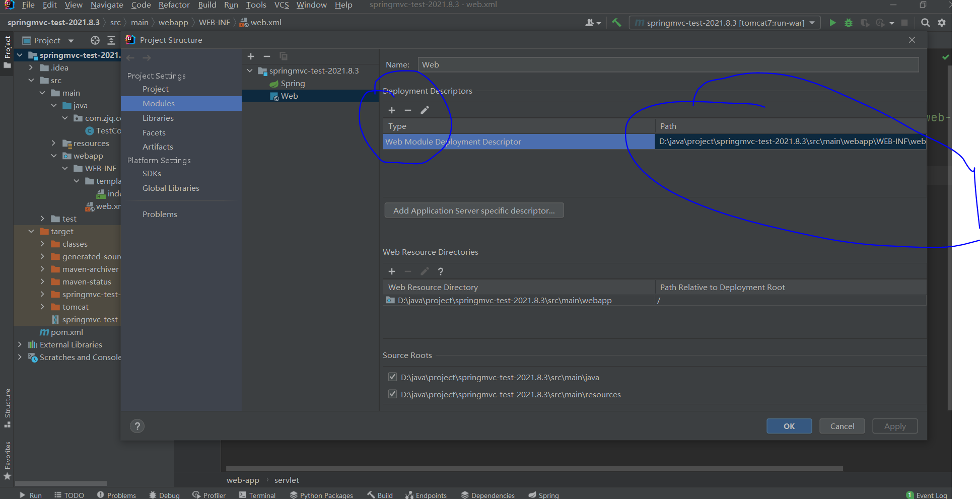Open IDE settings gear icon
The width and height of the screenshot is (980, 499).
tap(942, 23)
